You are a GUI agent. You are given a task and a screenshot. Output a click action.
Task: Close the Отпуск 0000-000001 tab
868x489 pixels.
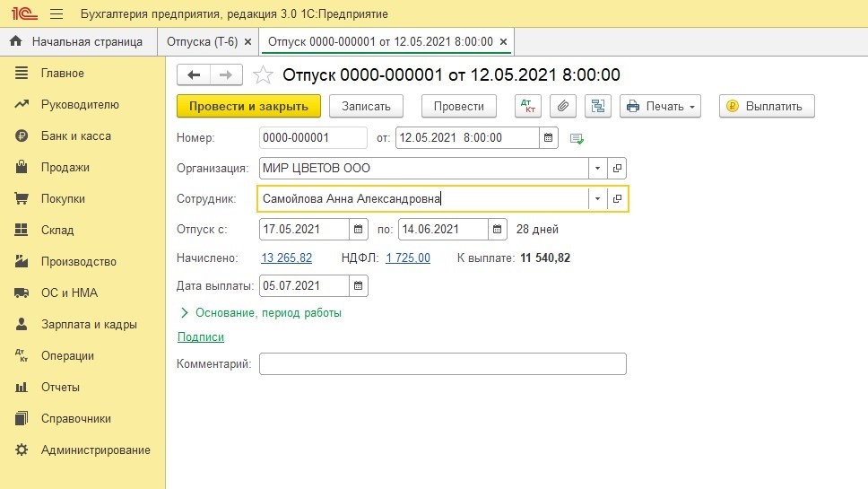click(503, 41)
